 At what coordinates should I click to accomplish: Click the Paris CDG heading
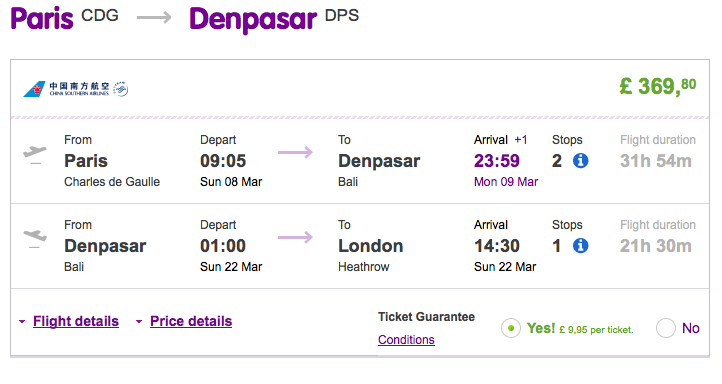pyautogui.click(x=64, y=18)
